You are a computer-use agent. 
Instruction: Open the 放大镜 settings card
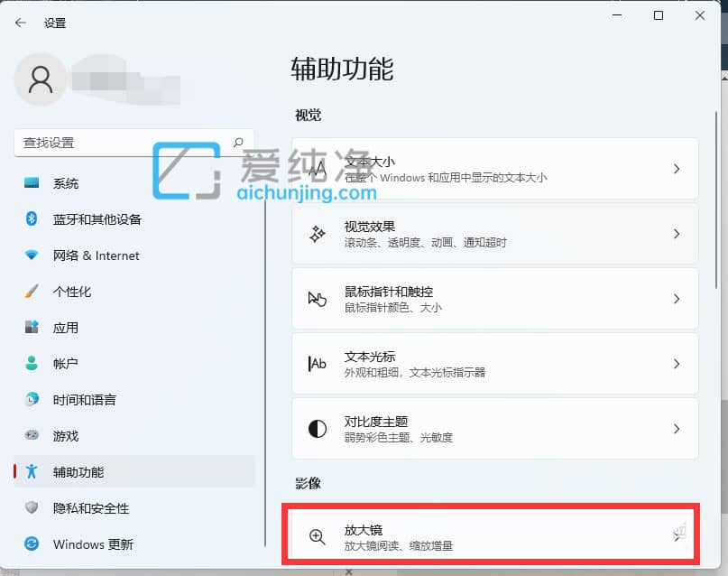click(494, 537)
